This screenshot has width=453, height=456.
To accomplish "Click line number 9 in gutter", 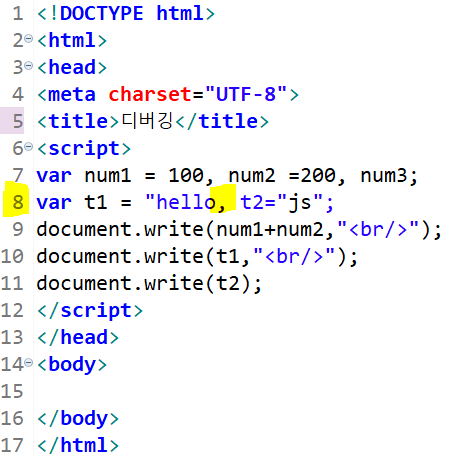I will point(18,229).
